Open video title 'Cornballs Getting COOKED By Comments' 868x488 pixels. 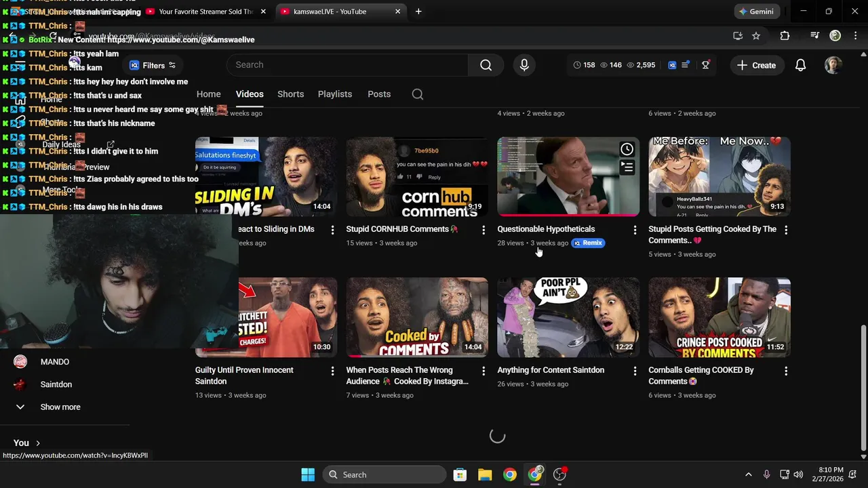(701, 375)
